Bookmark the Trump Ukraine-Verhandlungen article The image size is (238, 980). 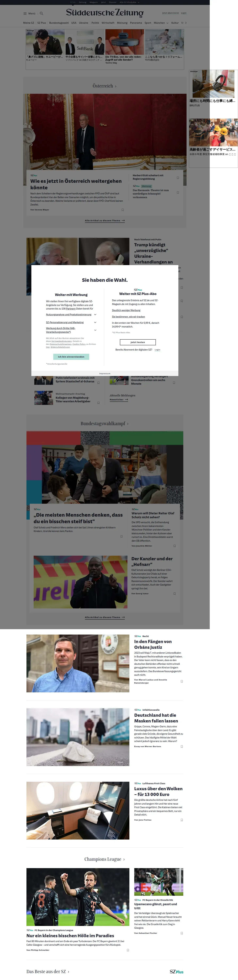[182, 288]
